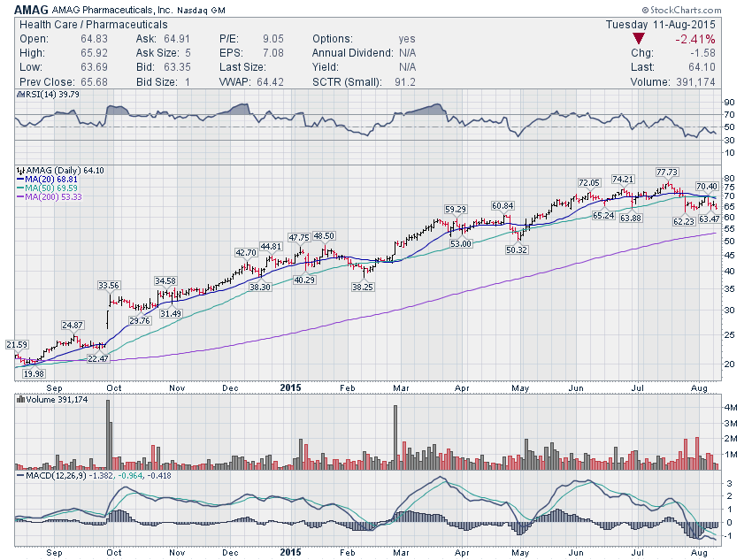Screen dimensions: 752x560
Task: Click the 'Health Care / Pharmaceuticals' sector label
Action: point(94,25)
